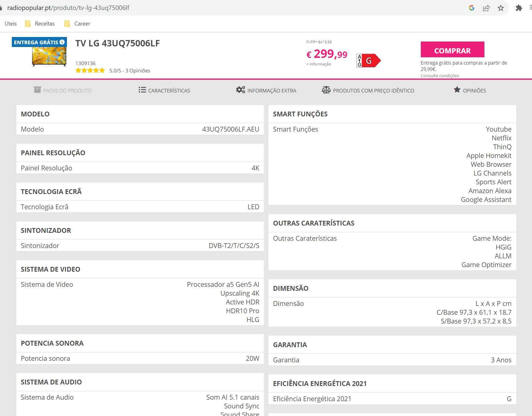532x416 pixels.
Task: Click the Som AI 5.1 canais entry
Action: [233, 397]
